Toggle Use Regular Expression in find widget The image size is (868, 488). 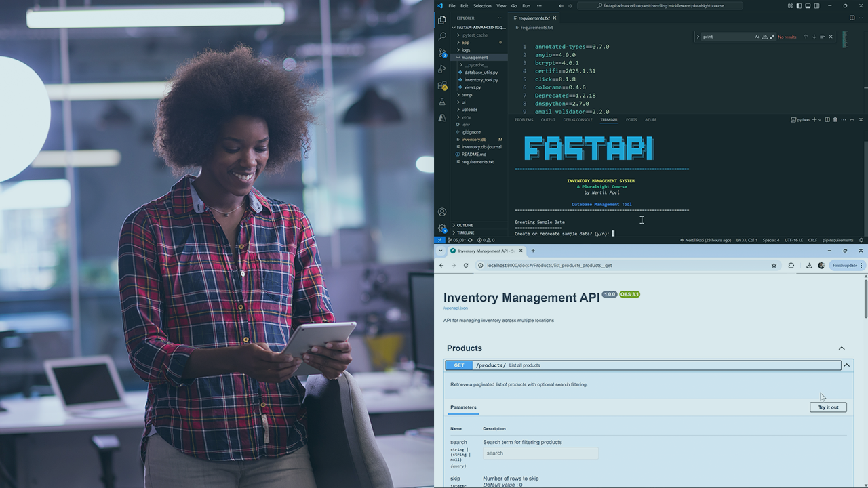[772, 37]
